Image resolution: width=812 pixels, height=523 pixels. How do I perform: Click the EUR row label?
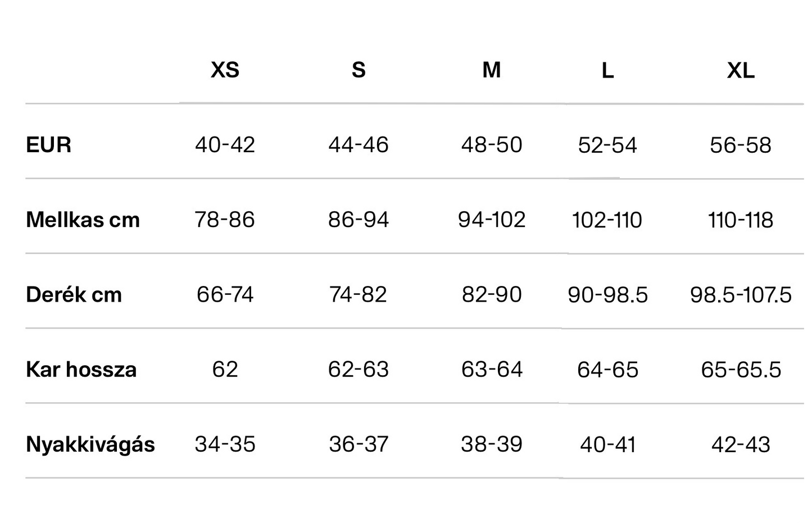49,145
